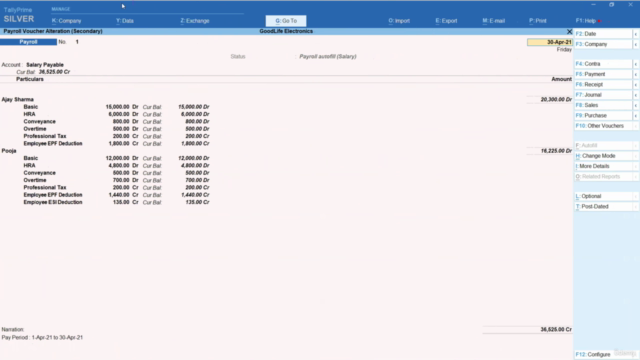The width and height of the screenshot is (640, 360).
Task: Click Payroll autofill (Salary) status text
Action: pyautogui.click(x=328, y=57)
